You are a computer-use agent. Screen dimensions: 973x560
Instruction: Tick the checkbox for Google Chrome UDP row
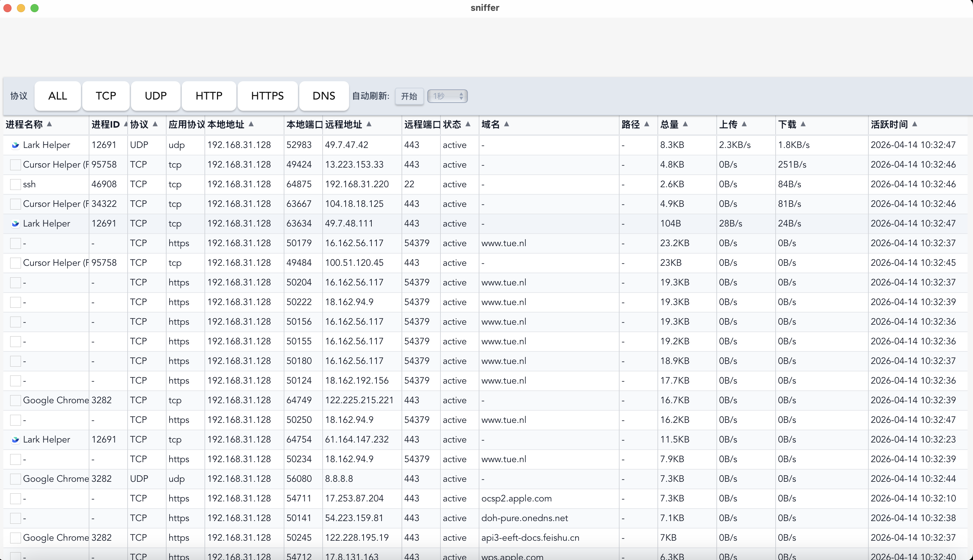(15, 478)
